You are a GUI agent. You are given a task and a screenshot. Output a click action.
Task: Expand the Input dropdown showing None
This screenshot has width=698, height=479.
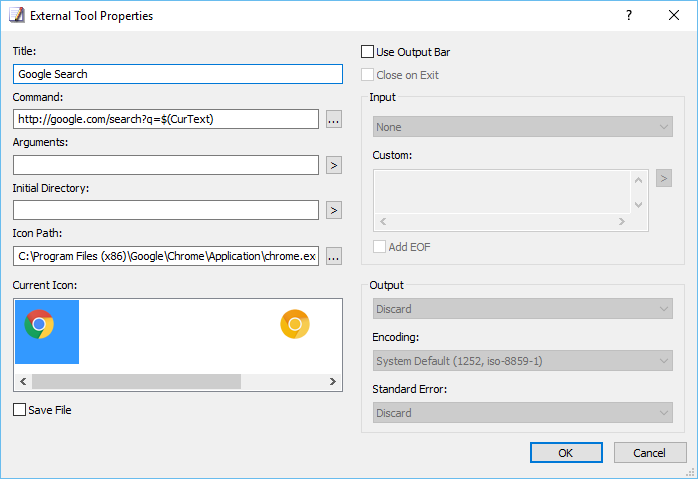pos(523,127)
